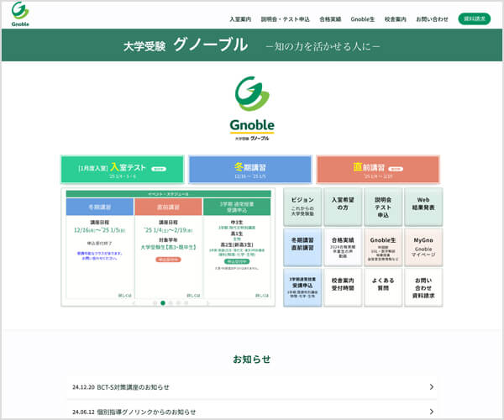Click the blue 冬期講習 banner
Screen dimensions: 504x420
pyautogui.click(x=249, y=169)
